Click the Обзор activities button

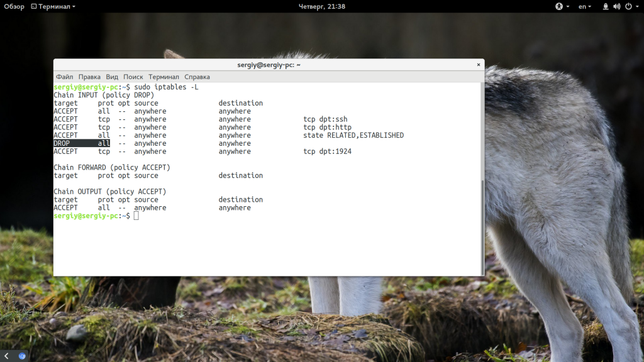click(x=14, y=6)
